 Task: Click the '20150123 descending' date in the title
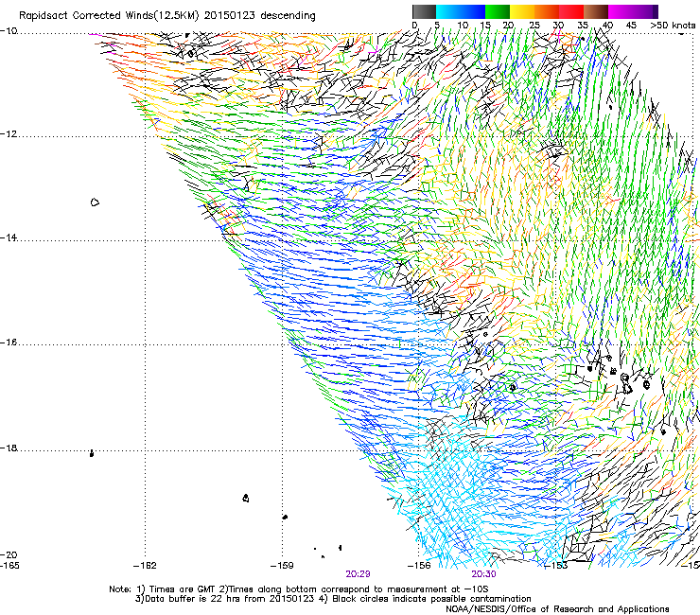point(260,16)
